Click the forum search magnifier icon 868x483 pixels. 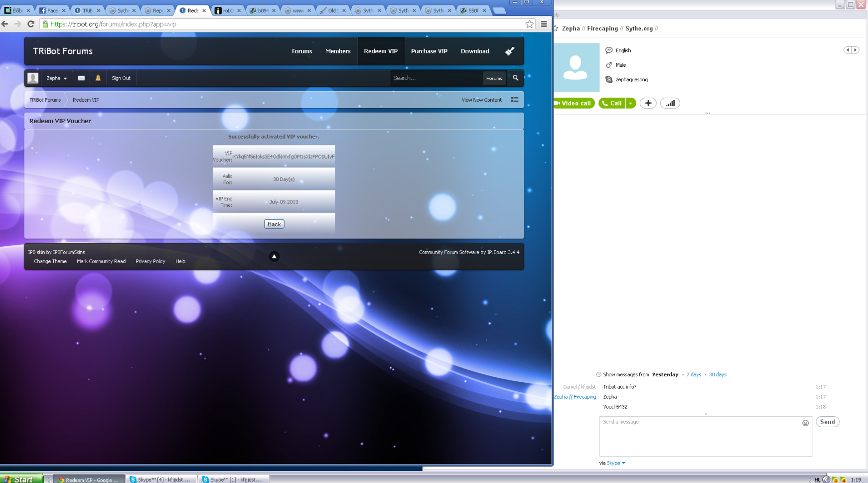516,78
